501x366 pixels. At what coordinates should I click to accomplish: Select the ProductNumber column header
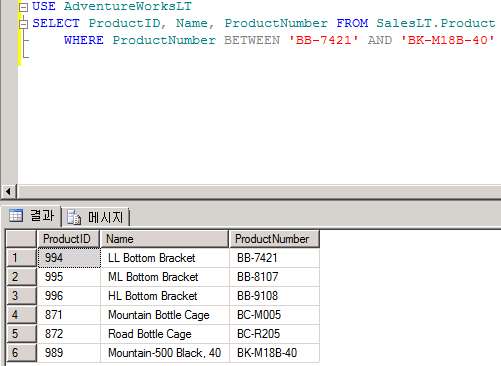pyautogui.click(x=274, y=239)
